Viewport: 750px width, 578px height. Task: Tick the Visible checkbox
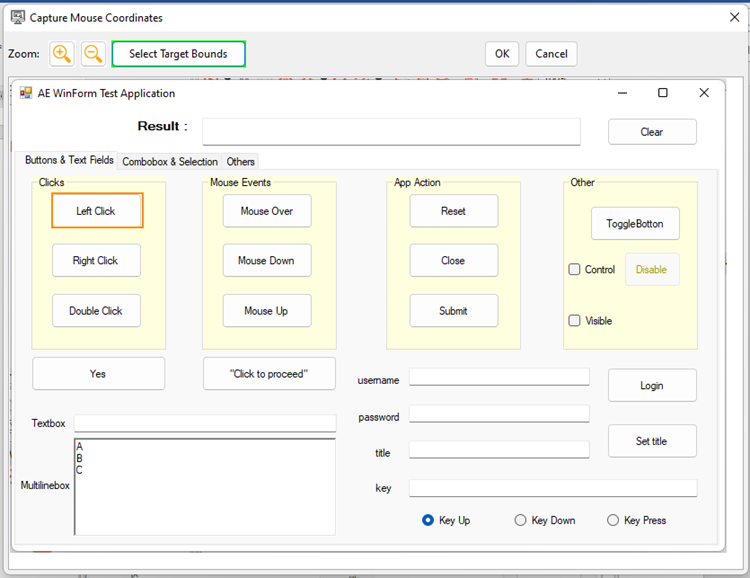pyautogui.click(x=575, y=321)
